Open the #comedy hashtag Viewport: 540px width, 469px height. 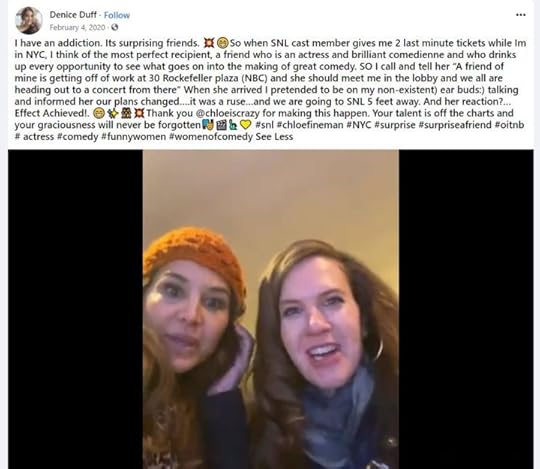coord(77,137)
